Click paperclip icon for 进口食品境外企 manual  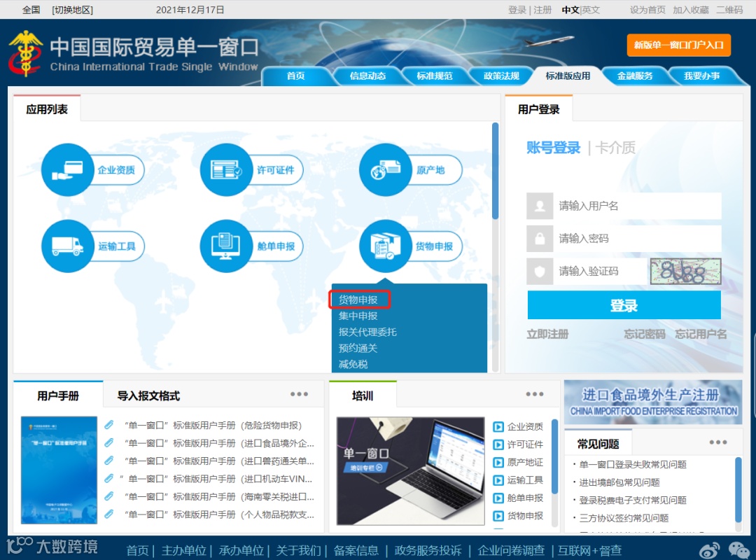click(109, 443)
